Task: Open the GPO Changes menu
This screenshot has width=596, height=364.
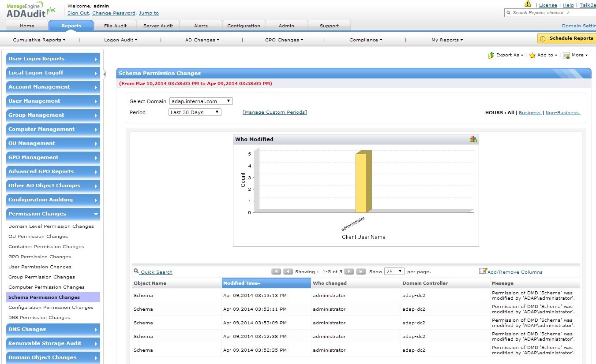Action: pos(284,40)
